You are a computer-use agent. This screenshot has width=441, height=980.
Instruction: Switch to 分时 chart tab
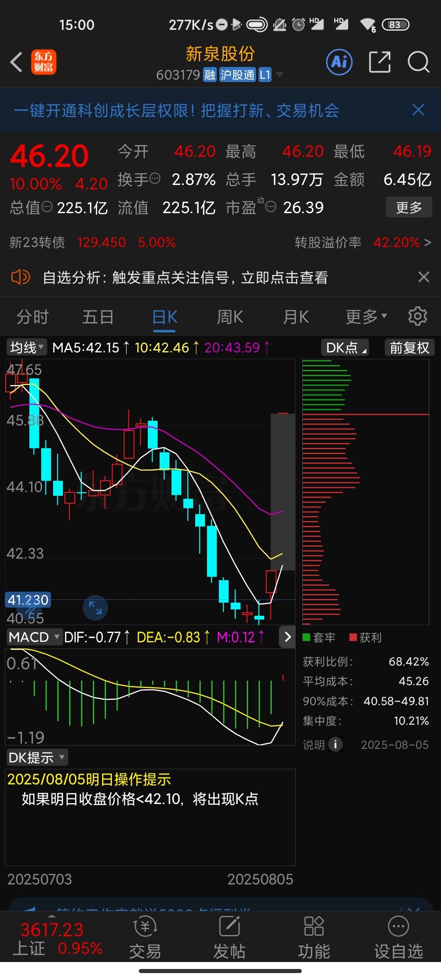click(x=33, y=317)
